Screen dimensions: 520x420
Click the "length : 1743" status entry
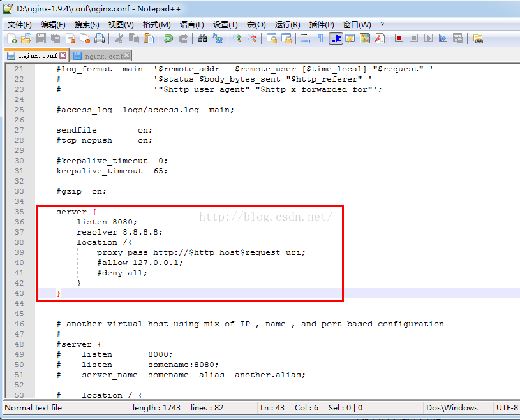[x=156, y=408]
